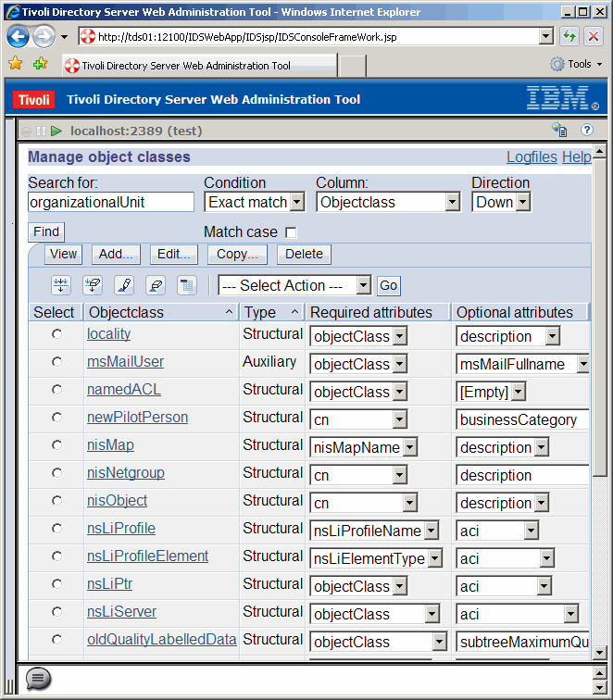Enable the Match case checkbox
This screenshot has height=700, width=613.
291,232
